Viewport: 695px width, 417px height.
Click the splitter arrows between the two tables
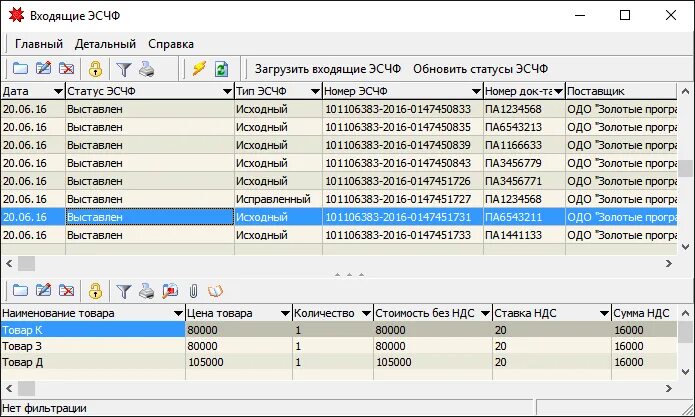pos(349,275)
